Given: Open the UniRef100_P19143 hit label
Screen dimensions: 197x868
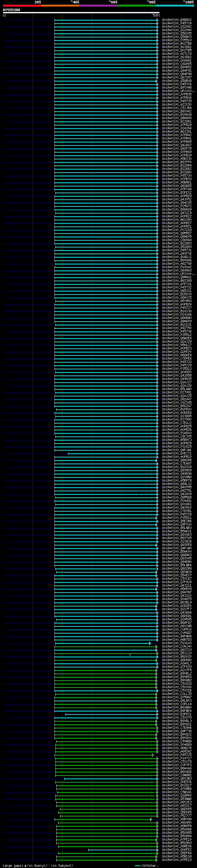Looking at the screenshot, I should pyautogui.click(x=176, y=643).
